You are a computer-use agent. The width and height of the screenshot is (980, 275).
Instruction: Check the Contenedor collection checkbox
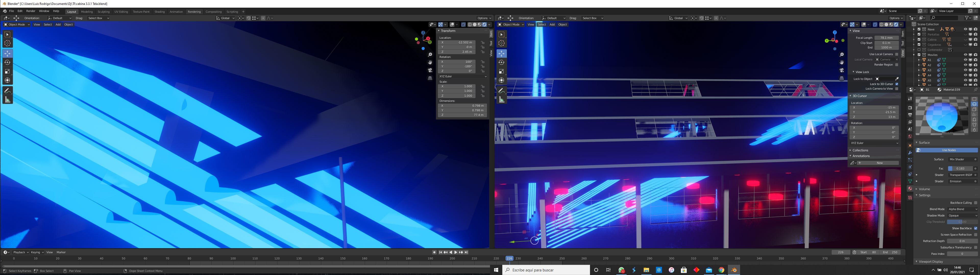919,50
